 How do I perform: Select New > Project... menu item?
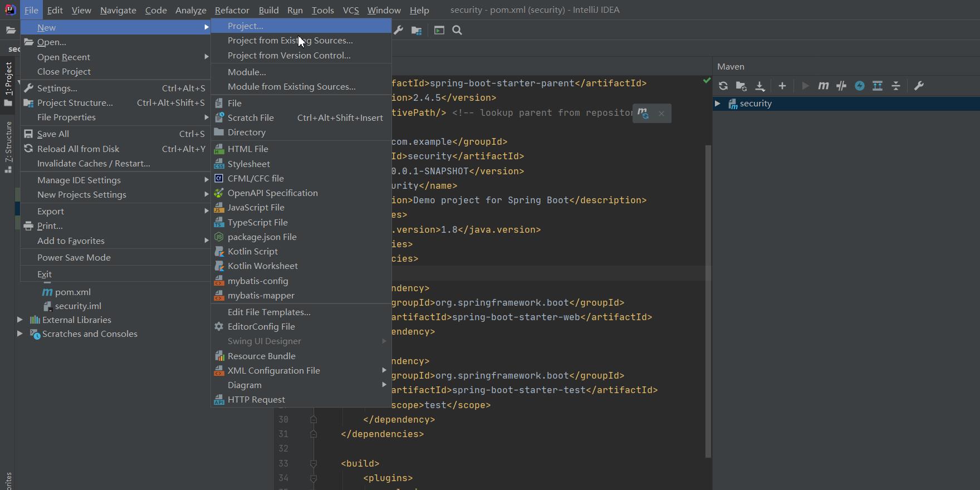301,26
